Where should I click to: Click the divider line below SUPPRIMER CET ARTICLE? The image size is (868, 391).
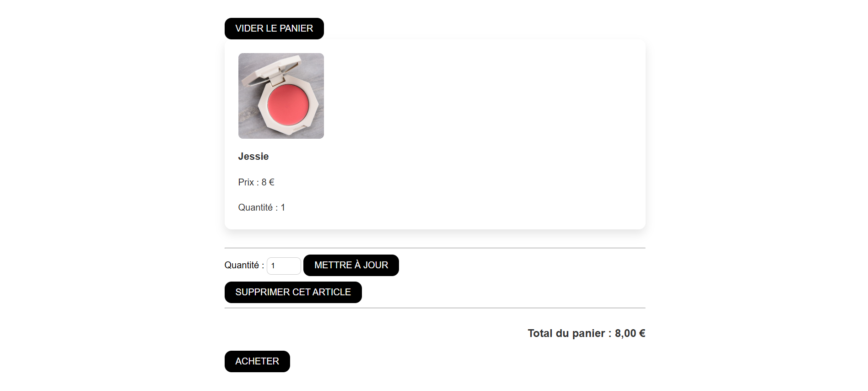(435, 308)
